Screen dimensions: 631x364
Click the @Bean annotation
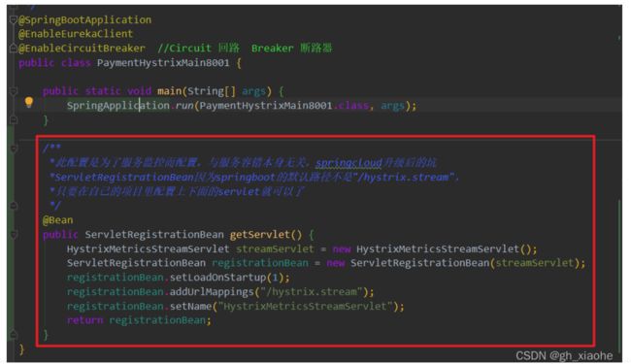58,220
